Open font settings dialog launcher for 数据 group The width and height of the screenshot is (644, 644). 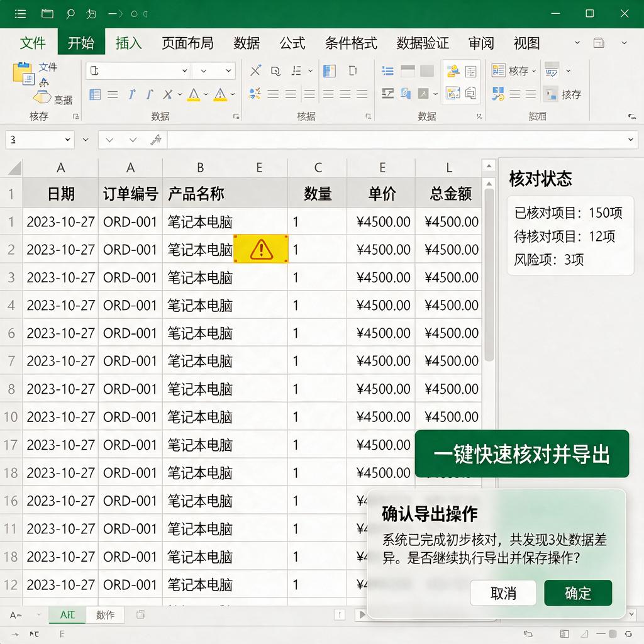tap(236, 116)
